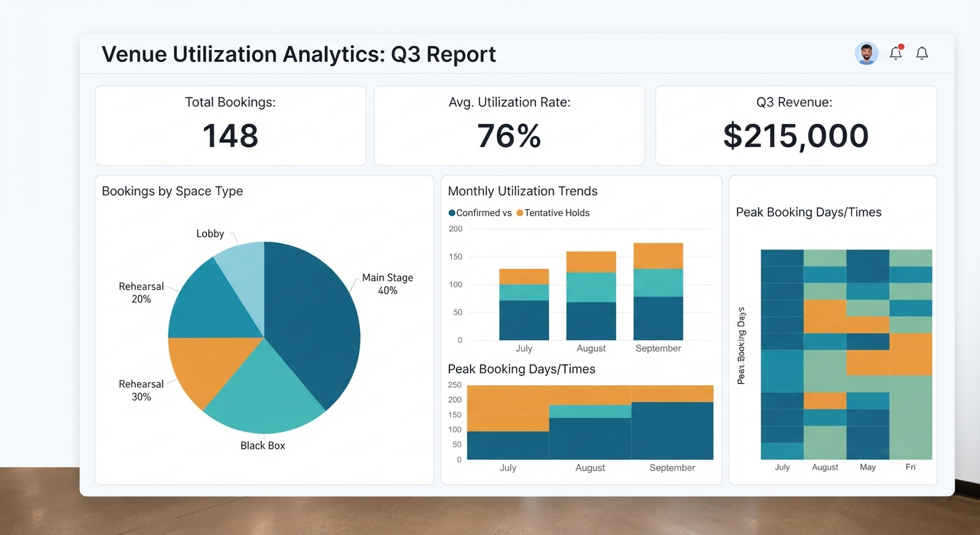Open the Total Bookings card
Screen dimensions: 980x535
pyautogui.click(x=230, y=125)
